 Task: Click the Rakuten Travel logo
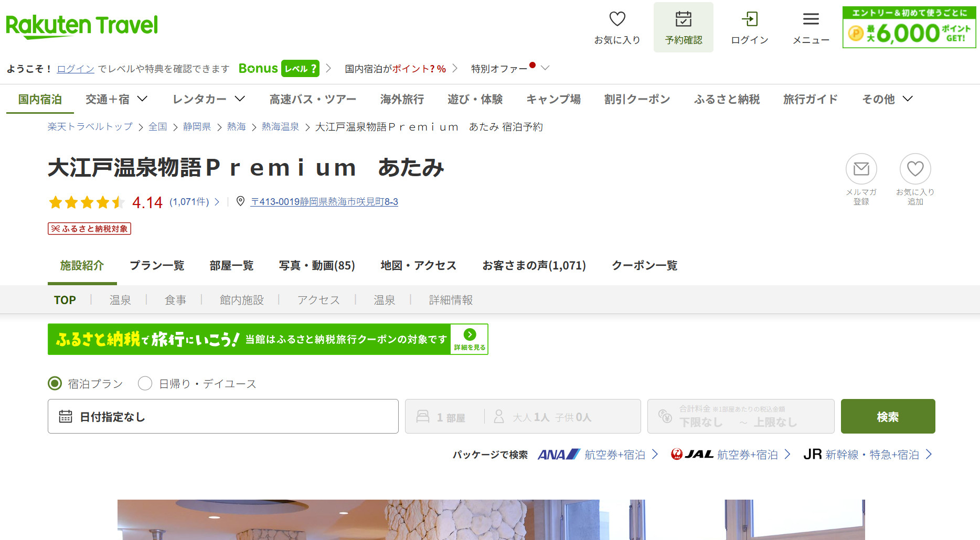[x=81, y=26]
